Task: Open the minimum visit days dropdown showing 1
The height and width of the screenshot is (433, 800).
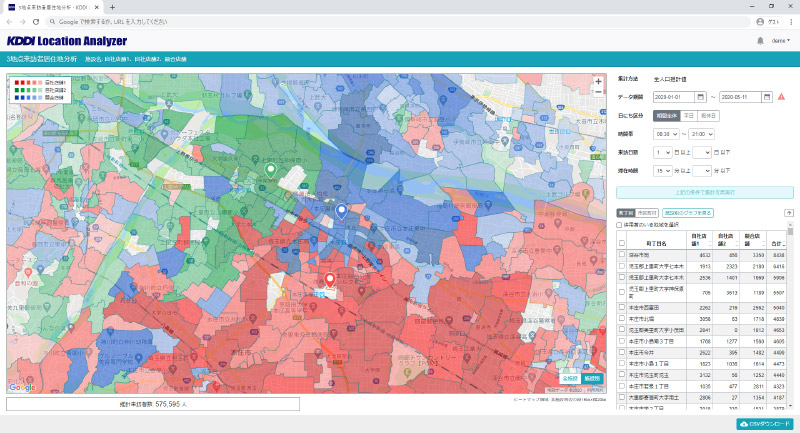Action: click(662, 152)
